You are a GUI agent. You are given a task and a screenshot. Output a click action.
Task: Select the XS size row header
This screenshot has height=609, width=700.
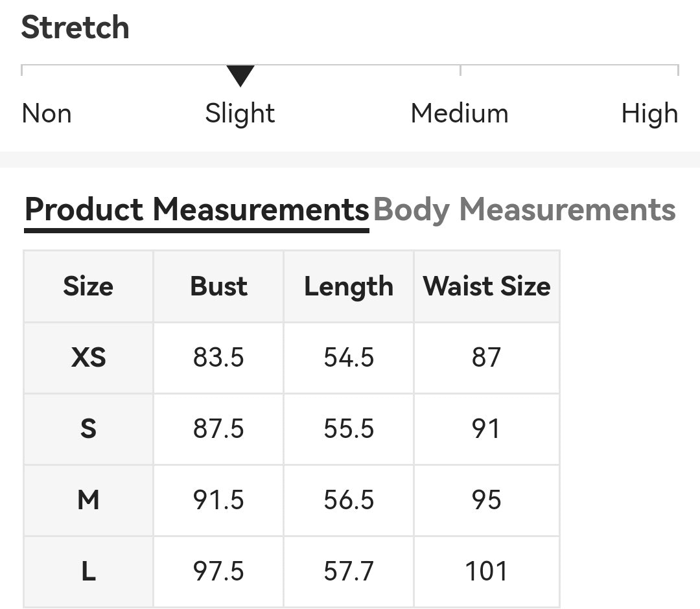click(88, 358)
